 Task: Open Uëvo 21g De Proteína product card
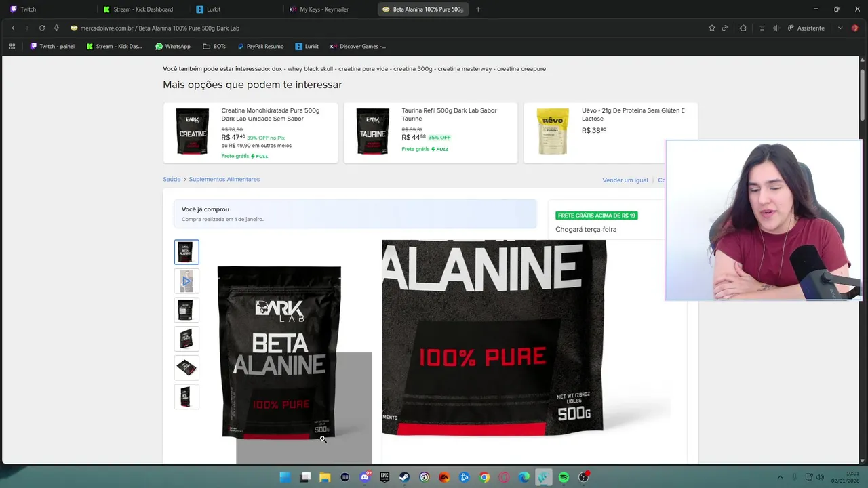611,133
